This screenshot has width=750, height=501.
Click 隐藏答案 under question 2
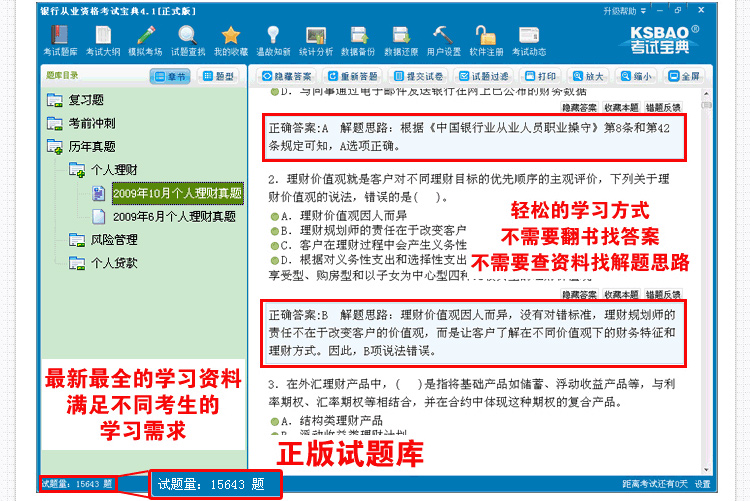click(x=579, y=295)
